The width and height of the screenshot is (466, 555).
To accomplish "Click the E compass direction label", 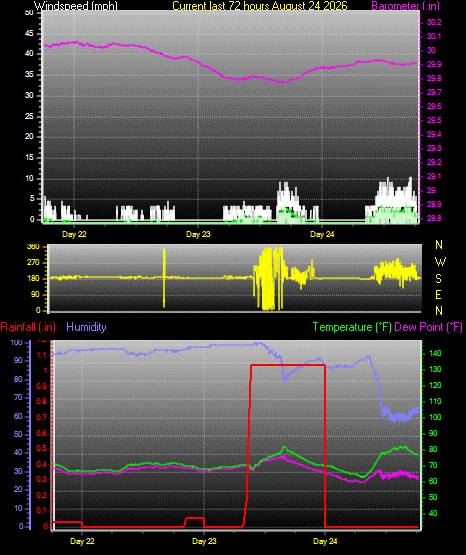I will click(438, 294).
